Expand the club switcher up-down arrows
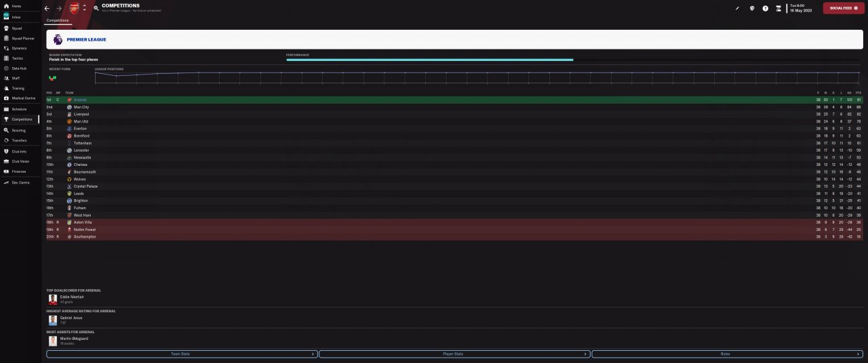The width and height of the screenshot is (868, 363). pos(84,8)
